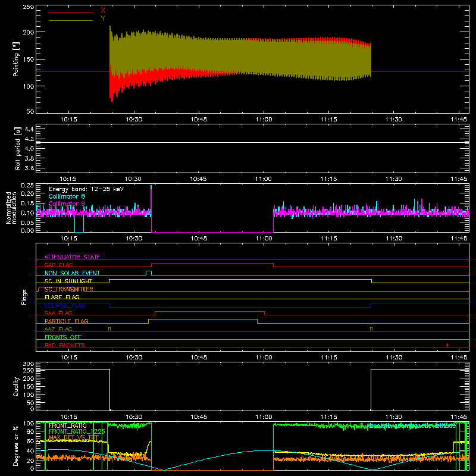This screenshot has width=476, height=476.
Task: Click the '300' tick on Quality axis
Action: tap(29, 364)
